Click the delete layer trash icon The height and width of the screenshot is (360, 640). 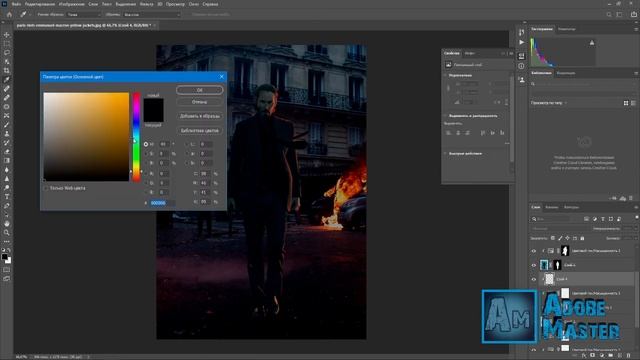click(628, 356)
